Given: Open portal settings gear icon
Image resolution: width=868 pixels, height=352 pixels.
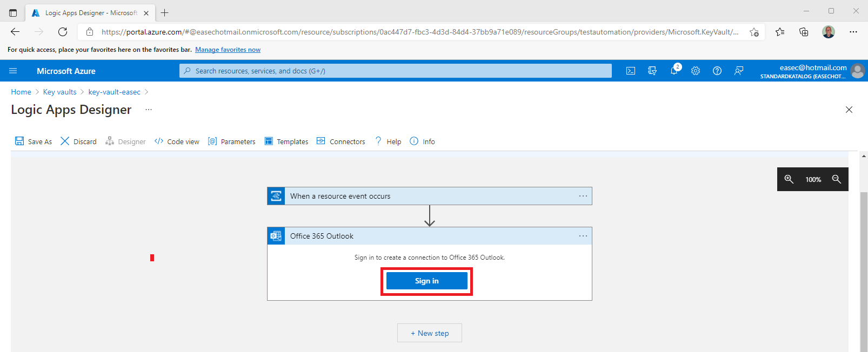Looking at the screenshot, I should pos(696,71).
